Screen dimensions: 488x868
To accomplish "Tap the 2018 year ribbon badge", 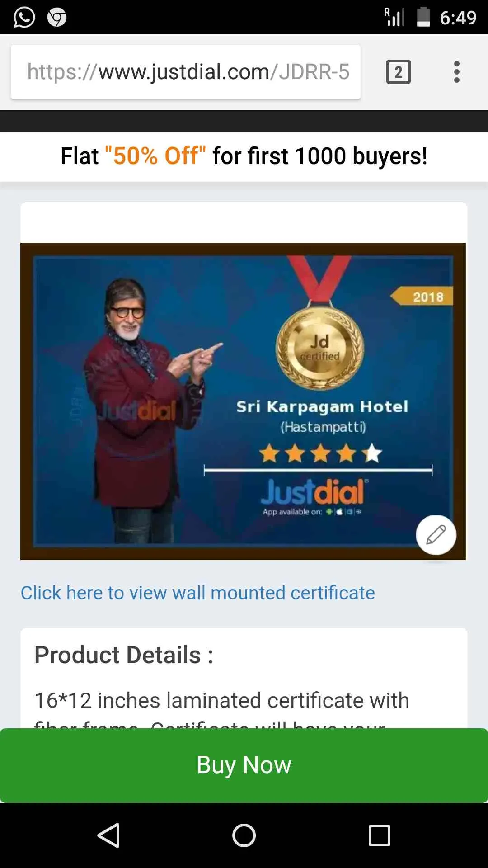I will click(422, 297).
